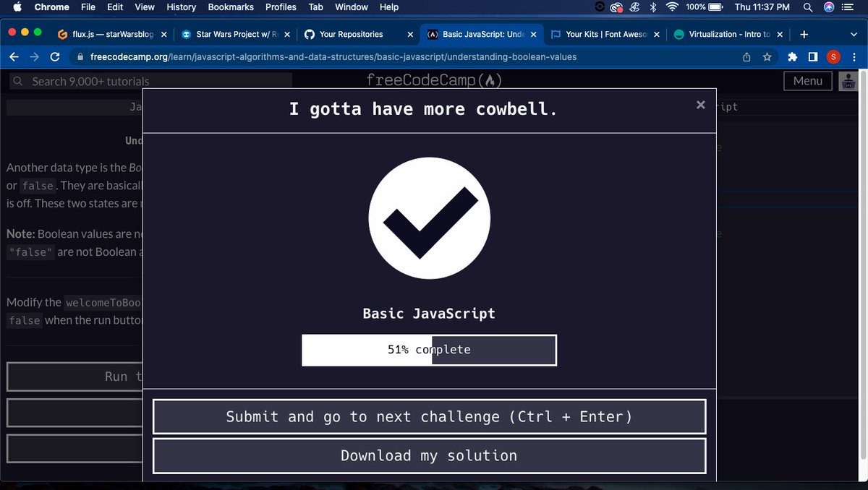
Task: Click the Run the tests button behind dialog
Action: click(x=75, y=377)
